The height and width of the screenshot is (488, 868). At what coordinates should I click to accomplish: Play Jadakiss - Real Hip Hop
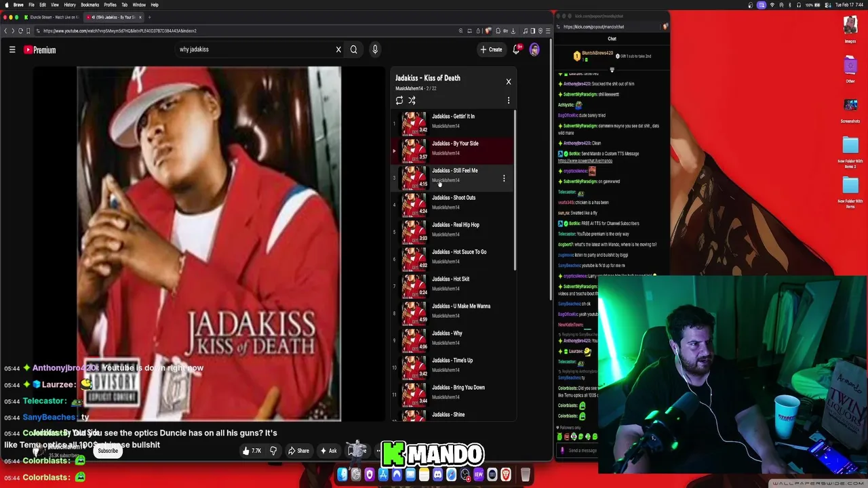pos(452,232)
